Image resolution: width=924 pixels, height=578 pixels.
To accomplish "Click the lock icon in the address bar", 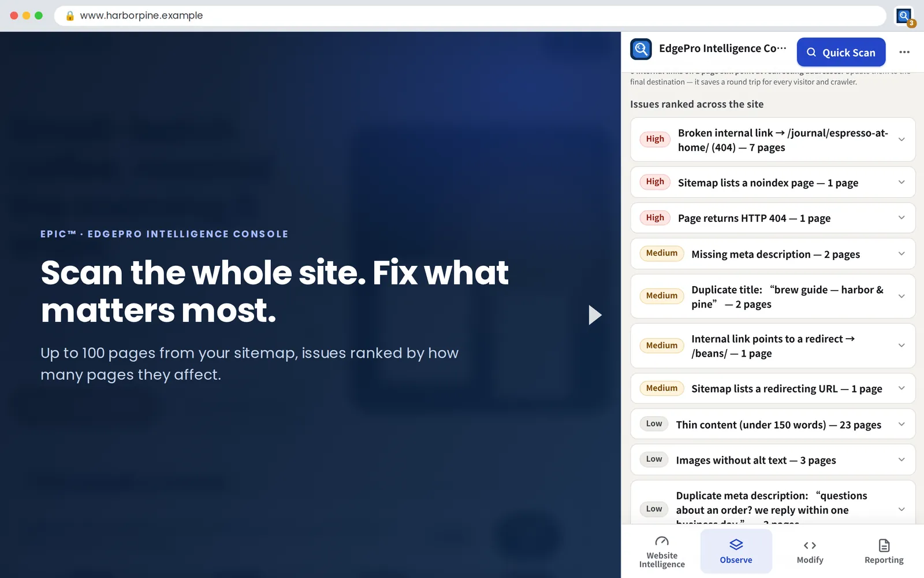I will (70, 16).
